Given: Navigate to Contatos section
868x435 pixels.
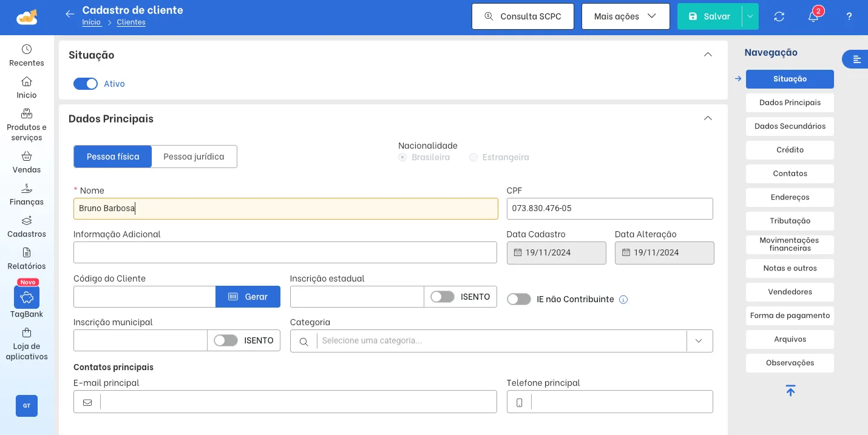Looking at the screenshot, I should coord(790,174).
